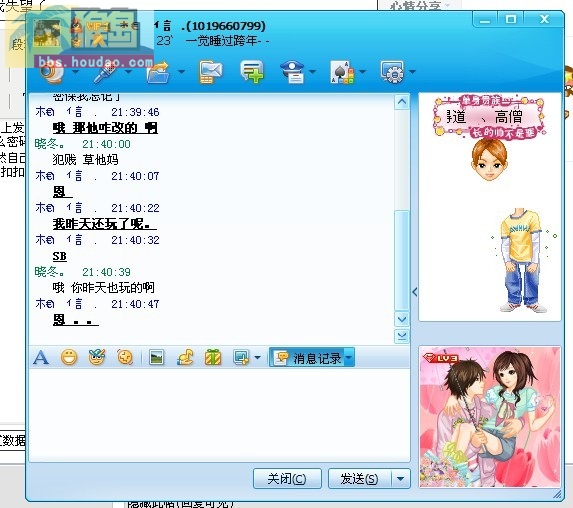Minimize the chat window
The image size is (573, 508).
click(485, 20)
